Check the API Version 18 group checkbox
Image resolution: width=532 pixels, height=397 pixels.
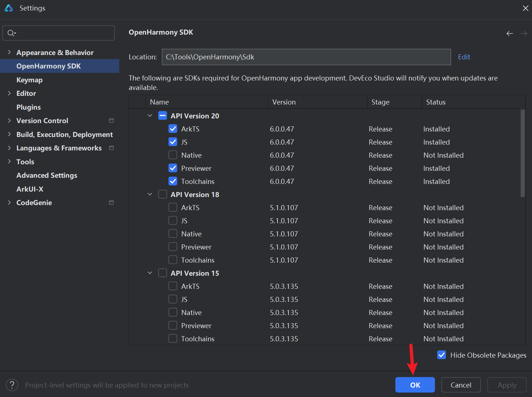[x=163, y=194]
